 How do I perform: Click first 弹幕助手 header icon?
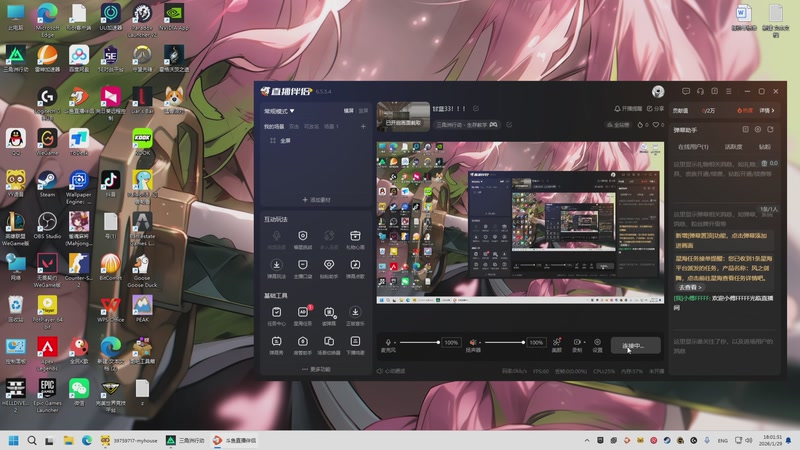[745, 130]
